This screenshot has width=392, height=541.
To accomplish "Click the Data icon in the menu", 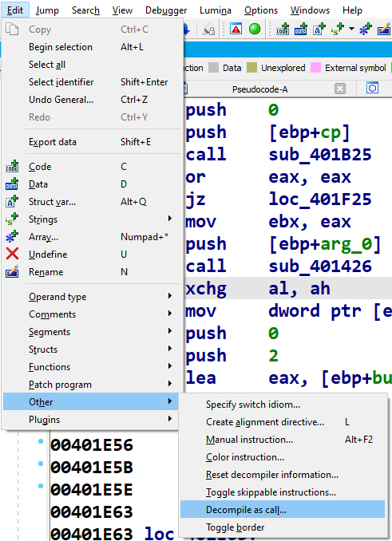I will pyautogui.click(x=12, y=184).
